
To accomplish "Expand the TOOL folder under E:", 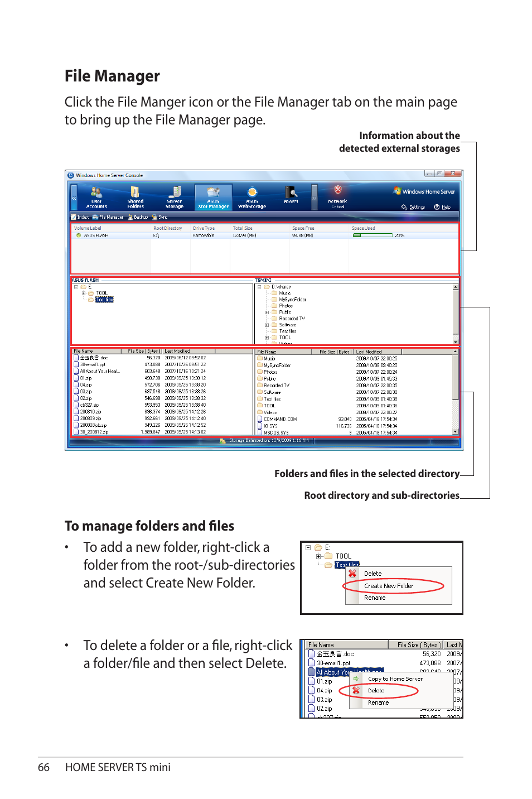I will pyautogui.click(x=84, y=293).
